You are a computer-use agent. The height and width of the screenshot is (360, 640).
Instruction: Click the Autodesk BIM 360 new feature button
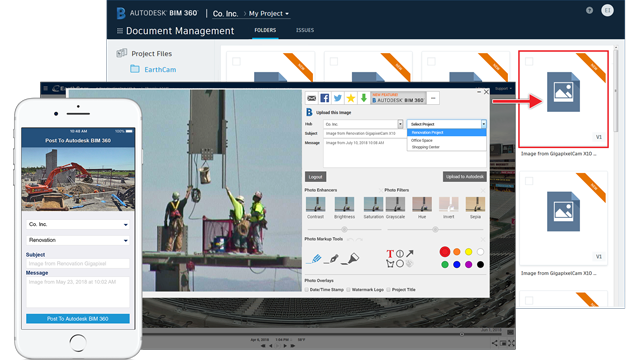pyautogui.click(x=398, y=98)
